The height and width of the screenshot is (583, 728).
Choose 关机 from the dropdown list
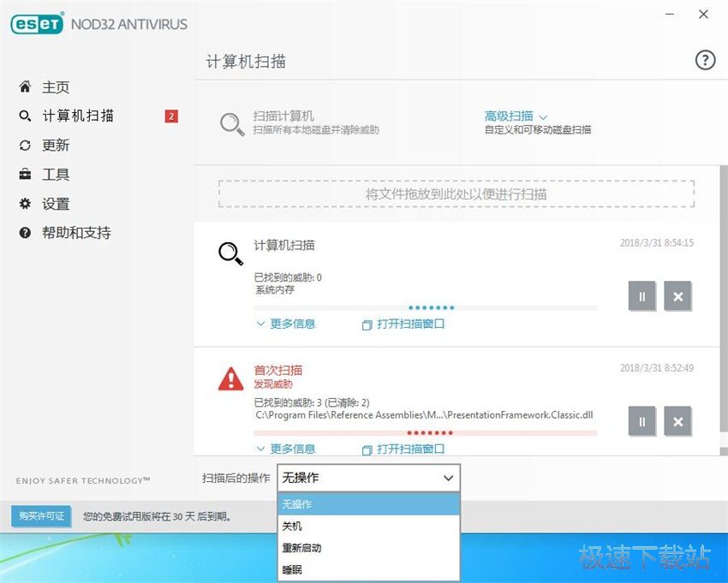point(368,526)
